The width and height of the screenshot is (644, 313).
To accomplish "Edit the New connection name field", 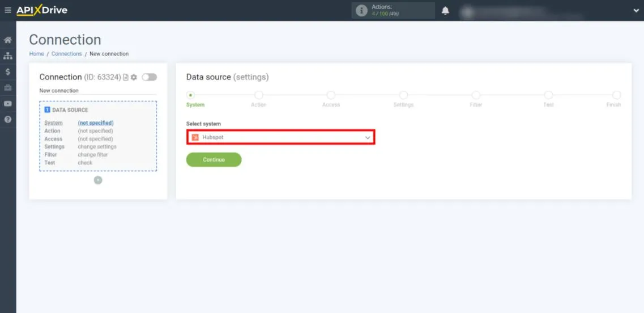I will 97,91.
